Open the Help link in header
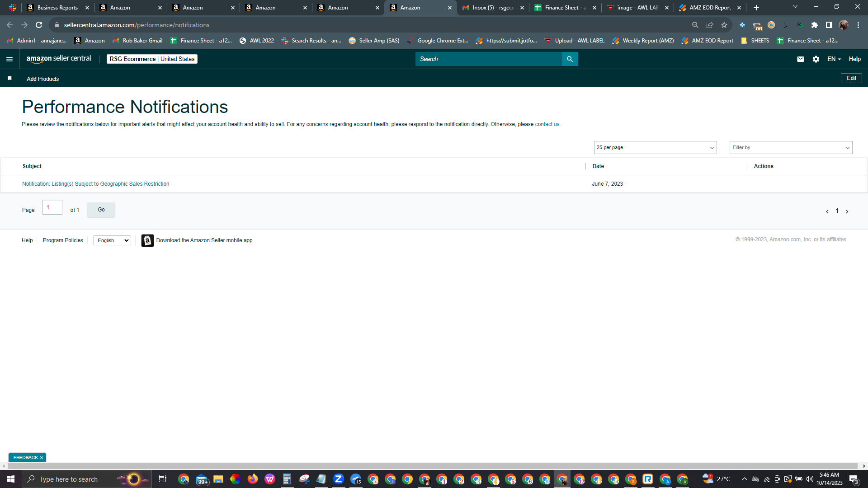The image size is (868, 488). point(854,59)
